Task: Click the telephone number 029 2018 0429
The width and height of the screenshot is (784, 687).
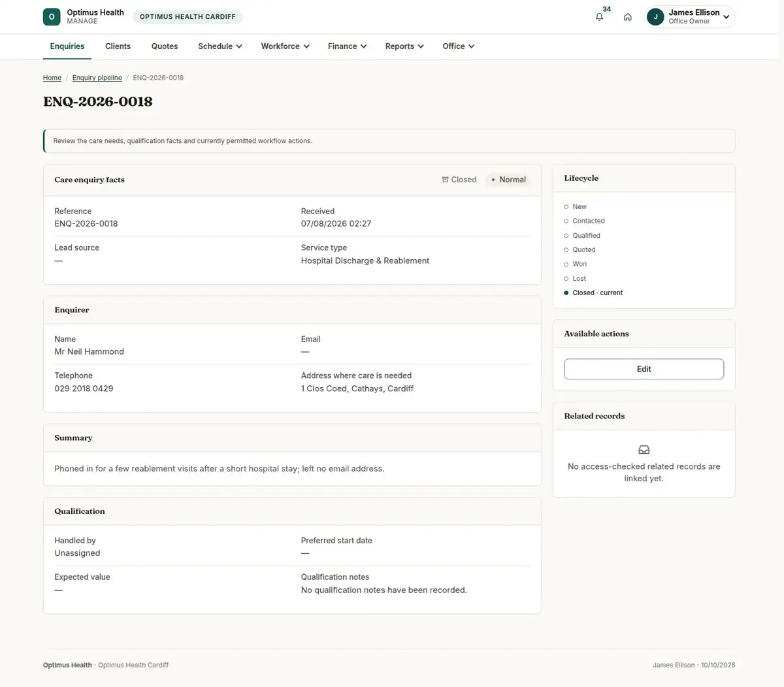Action: [x=84, y=389]
